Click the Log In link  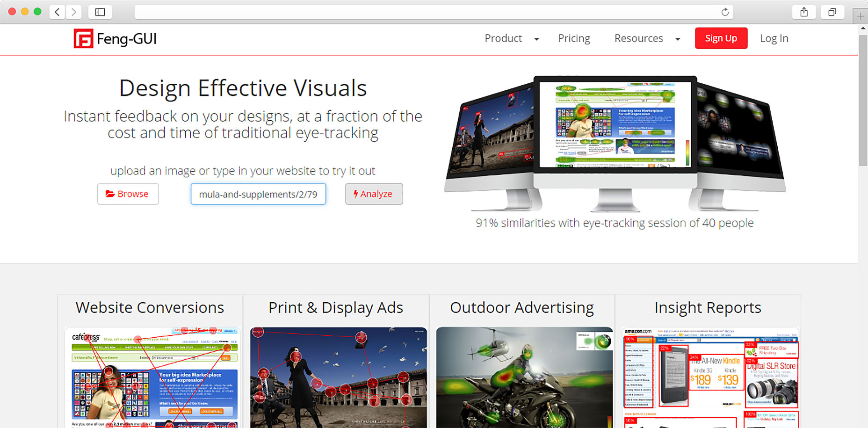pyautogui.click(x=774, y=38)
